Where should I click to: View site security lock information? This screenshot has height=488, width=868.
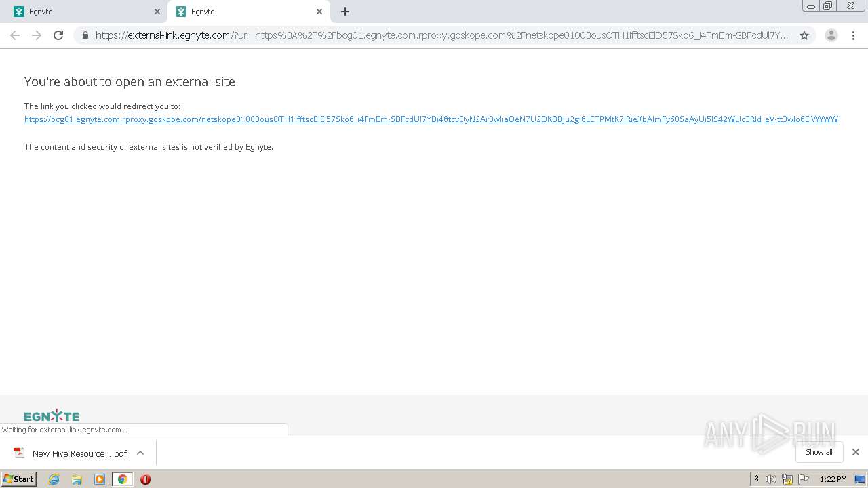click(85, 35)
